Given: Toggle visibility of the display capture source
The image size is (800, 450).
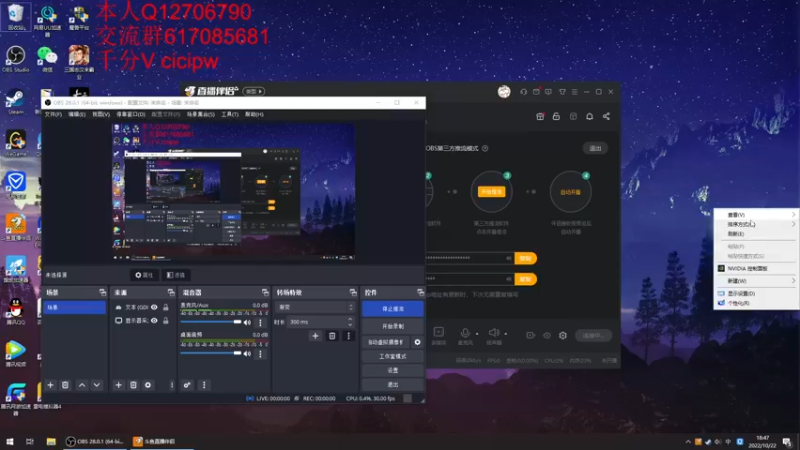Looking at the screenshot, I should click(154, 320).
